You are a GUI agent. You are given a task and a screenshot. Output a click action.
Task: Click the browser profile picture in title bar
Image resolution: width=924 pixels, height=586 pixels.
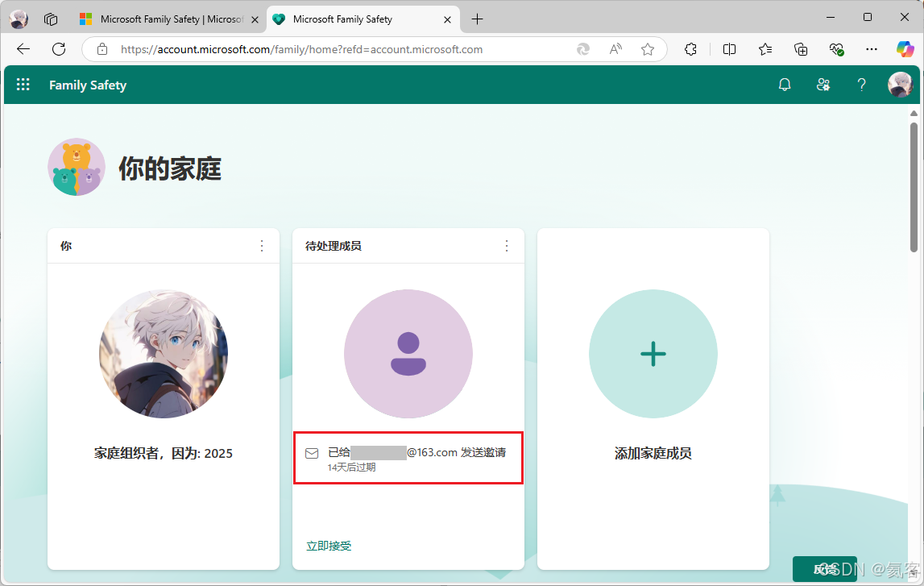[x=19, y=19]
